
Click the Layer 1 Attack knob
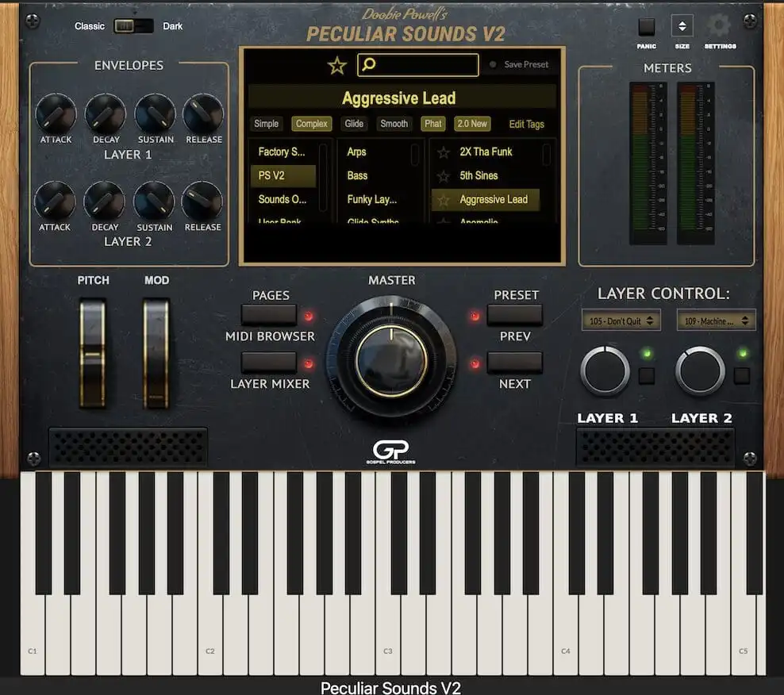coord(56,115)
